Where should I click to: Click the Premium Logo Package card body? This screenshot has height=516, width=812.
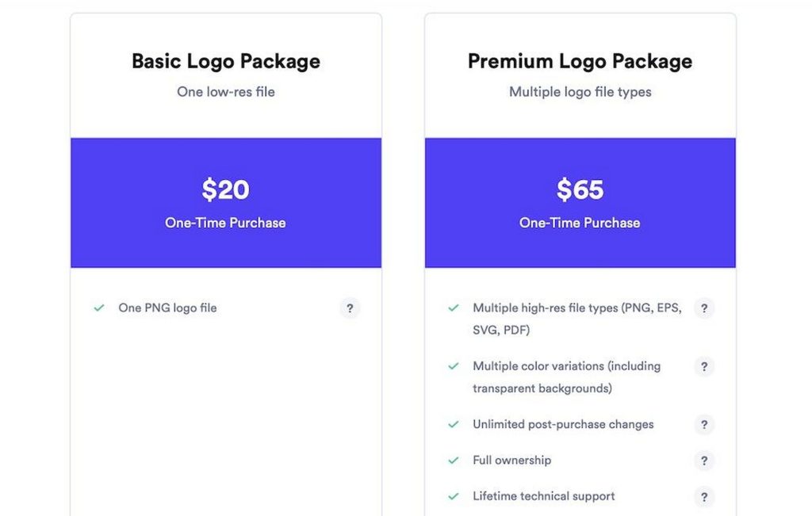point(580,396)
